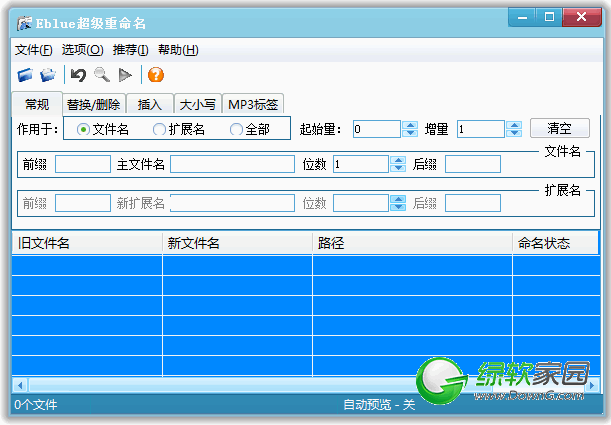Minimize the Eblue window
The width and height of the screenshot is (611, 425).
[522, 17]
